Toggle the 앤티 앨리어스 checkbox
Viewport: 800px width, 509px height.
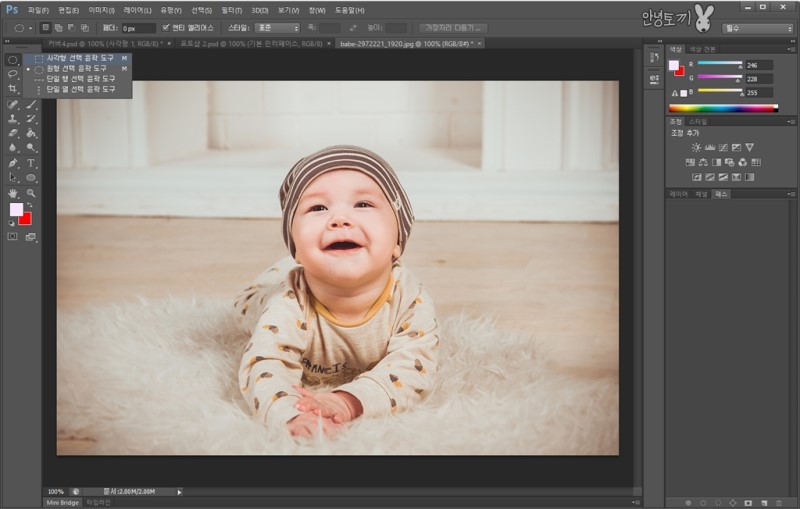pyautogui.click(x=166, y=28)
